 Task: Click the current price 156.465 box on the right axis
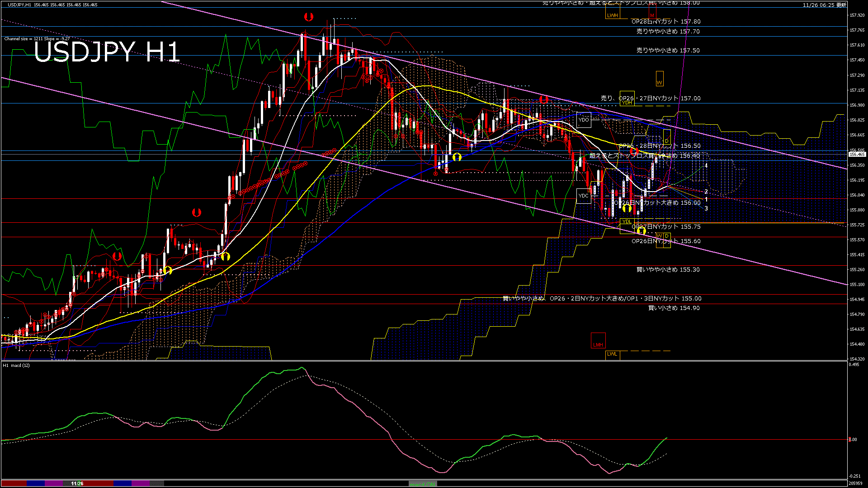857,154
